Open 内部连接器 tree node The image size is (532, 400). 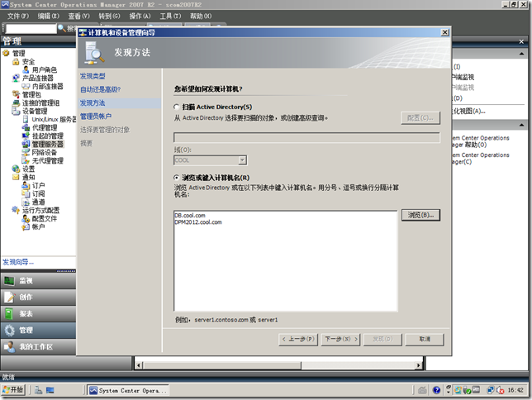coord(48,86)
